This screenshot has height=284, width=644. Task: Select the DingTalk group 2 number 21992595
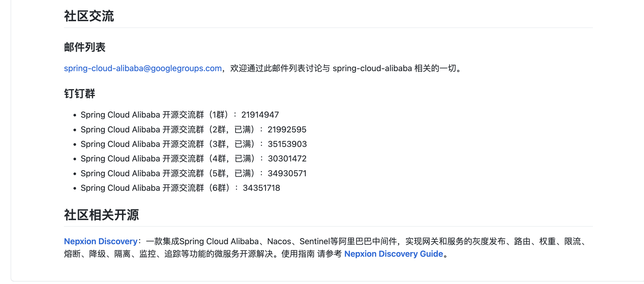click(x=287, y=129)
